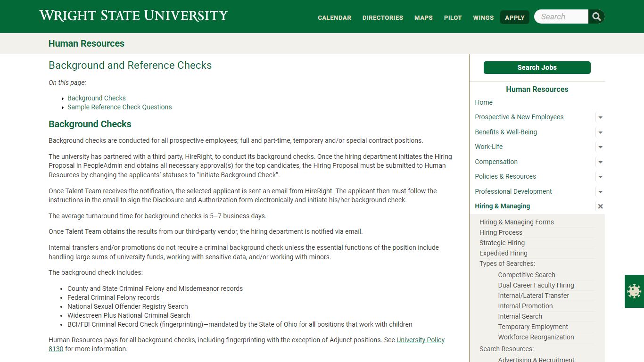
Task: Jump to Sample Reference Check Questions
Action: point(120,107)
